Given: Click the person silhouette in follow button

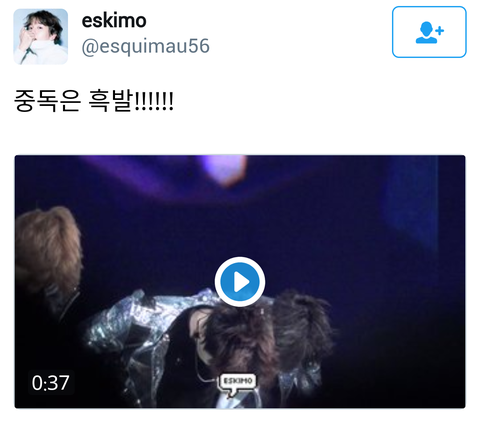Looking at the screenshot, I should pyautogui.click(x=425, y=33).
